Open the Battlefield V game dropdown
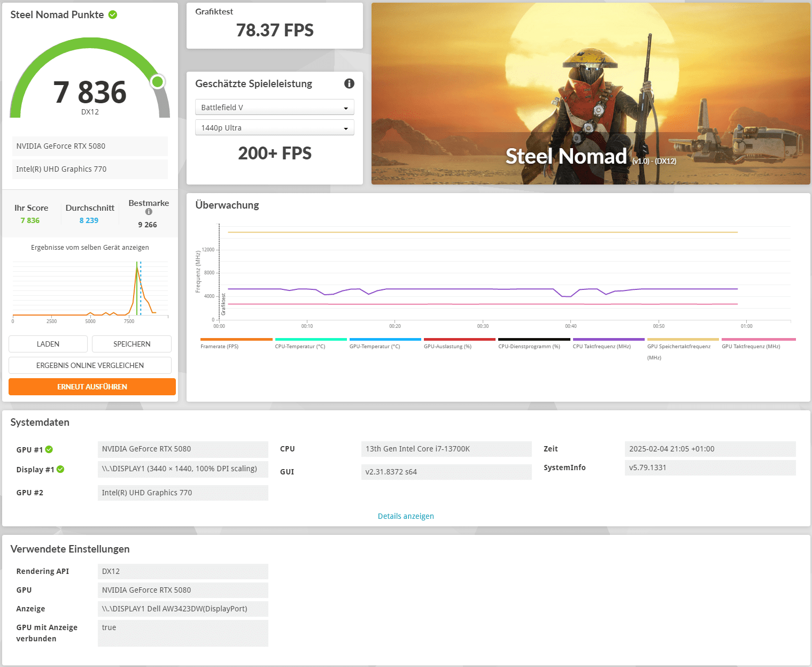 click(x=274, y=107)
